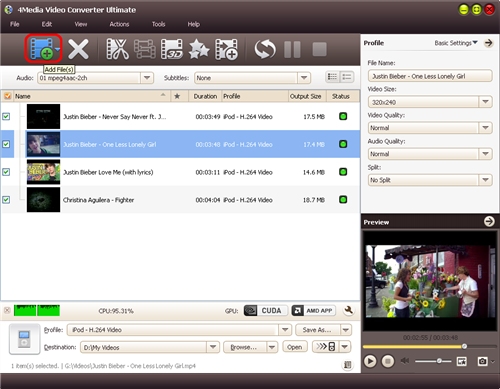Uncheck Christina Aguilera Fighter checkbox
The image size is (500, 389).
[x=6, y=199]
